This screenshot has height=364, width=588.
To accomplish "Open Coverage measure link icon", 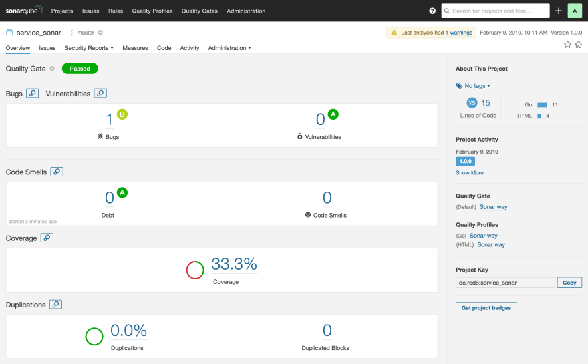I will pos(47,238).
